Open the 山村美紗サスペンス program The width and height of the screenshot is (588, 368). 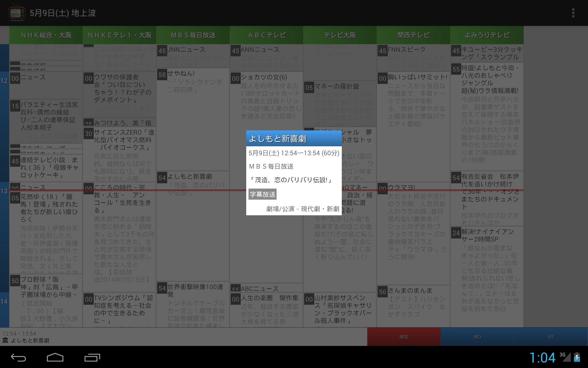click(x=340, y=310)
